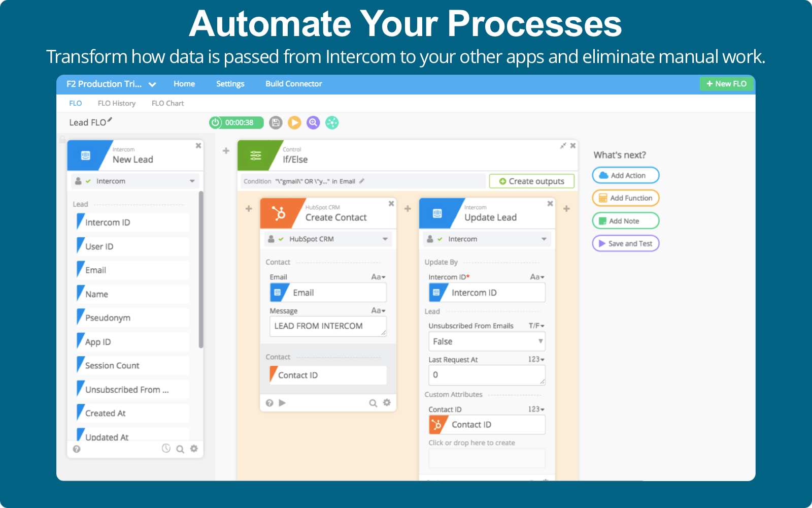Edit the If/Else condition pencil icon

[x=362, y=181]
